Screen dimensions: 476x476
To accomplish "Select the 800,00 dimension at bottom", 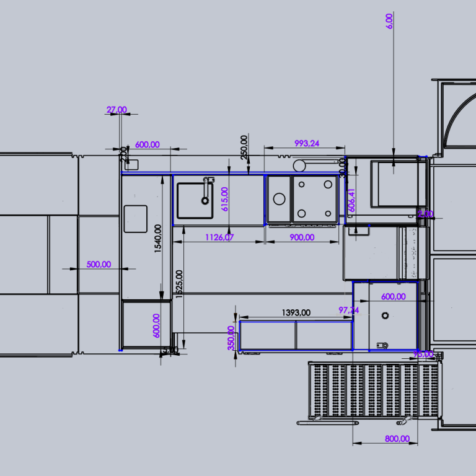I will [x=397, y=439].
